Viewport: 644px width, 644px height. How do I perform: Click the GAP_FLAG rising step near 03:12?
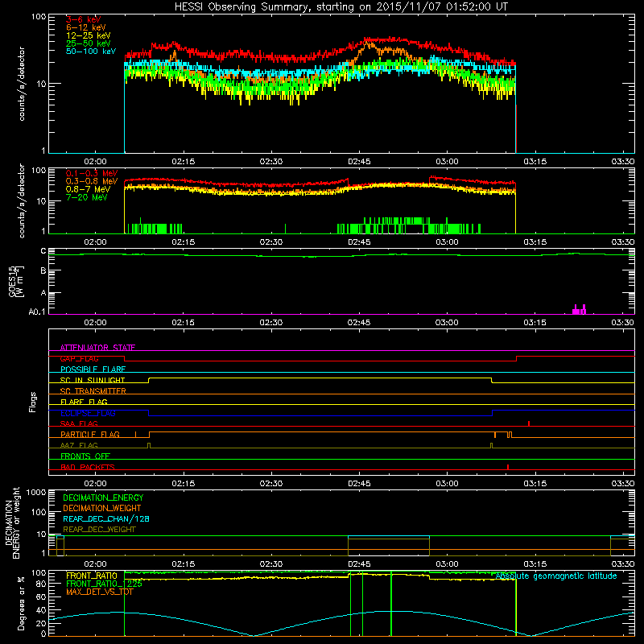(x=516, y=358)
